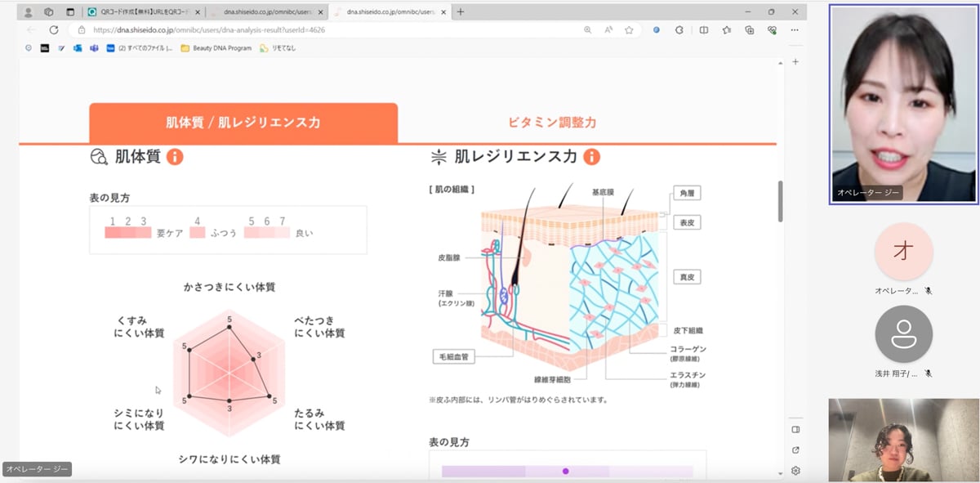Click the zoom magnifier icon in address bar
This screenshot has width=980, height=483.
(x=588, y=29)
